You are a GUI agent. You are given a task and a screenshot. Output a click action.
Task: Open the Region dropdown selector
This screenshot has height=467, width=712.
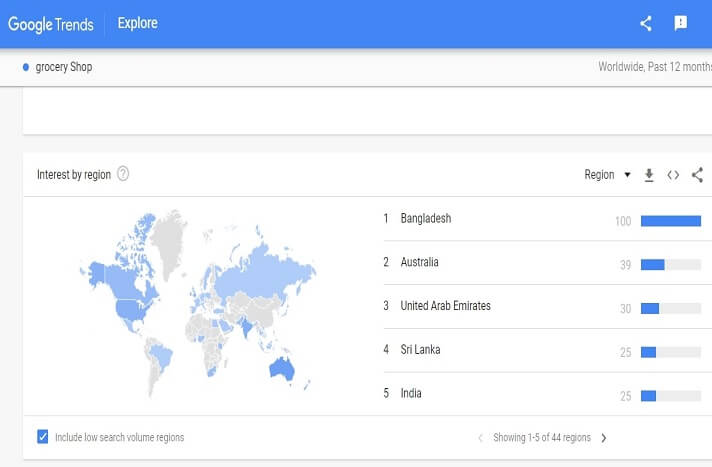[607, 175]
